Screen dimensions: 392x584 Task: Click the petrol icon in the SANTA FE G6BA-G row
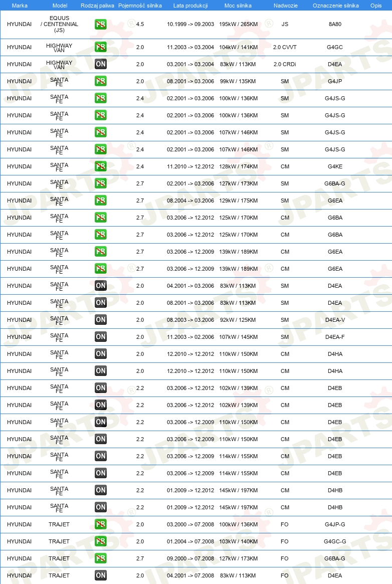[x=101, y=183]
